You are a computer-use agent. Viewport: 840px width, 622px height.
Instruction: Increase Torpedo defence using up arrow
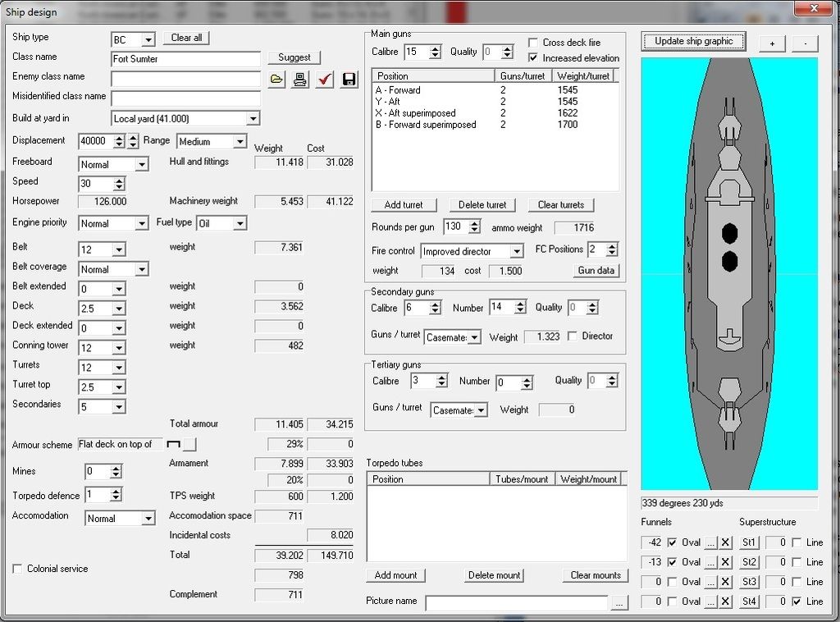pyautogui.click(x=116, y=492)
